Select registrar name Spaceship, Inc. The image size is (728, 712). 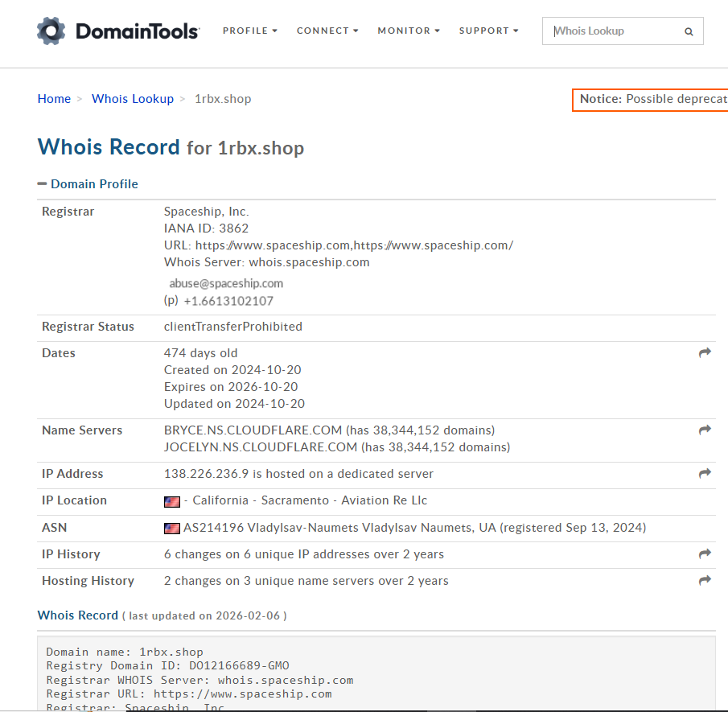pyautogui.click(x=207, y=212)
